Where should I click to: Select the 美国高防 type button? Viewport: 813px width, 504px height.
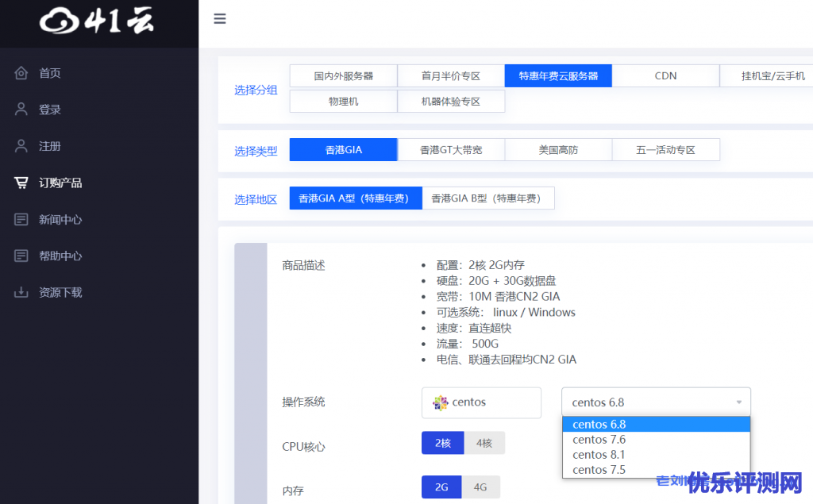point(558,150)
